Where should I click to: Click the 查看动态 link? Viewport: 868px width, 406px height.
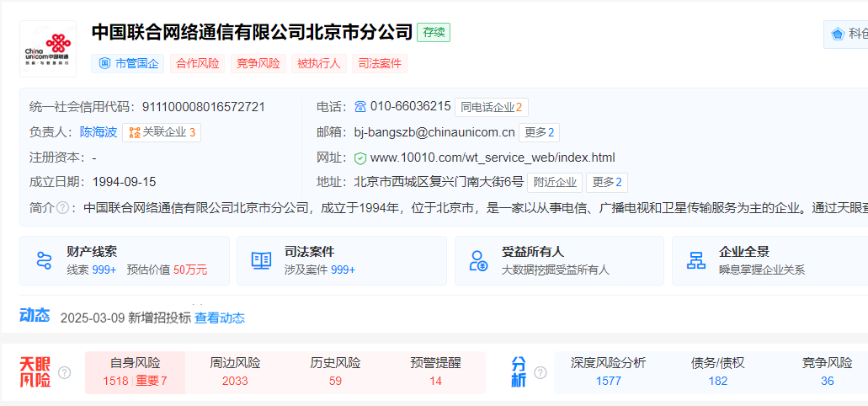tap(220, 318)
